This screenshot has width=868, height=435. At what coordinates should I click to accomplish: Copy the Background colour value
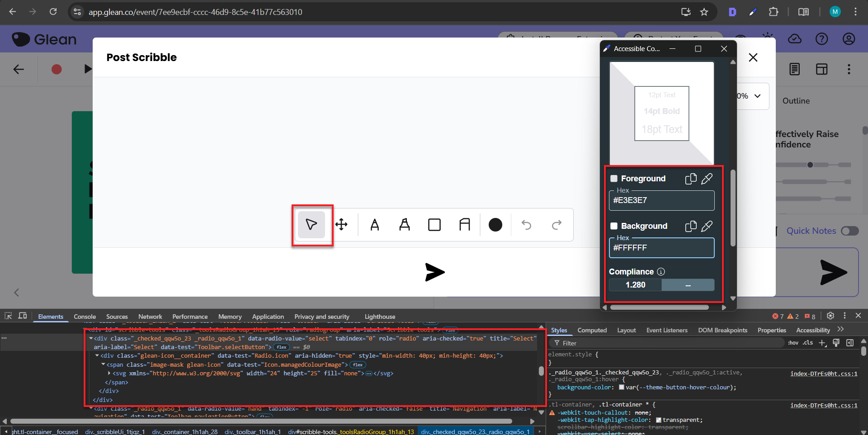[690, 227]
